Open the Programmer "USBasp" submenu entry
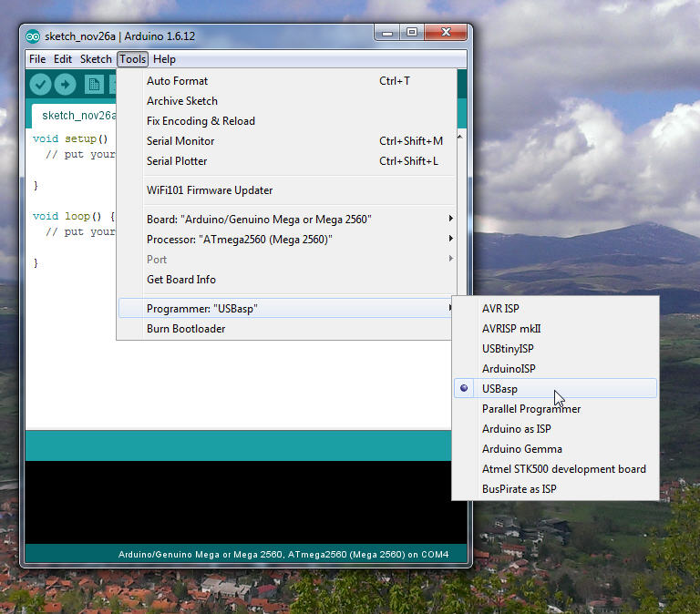 coord(202,309)
